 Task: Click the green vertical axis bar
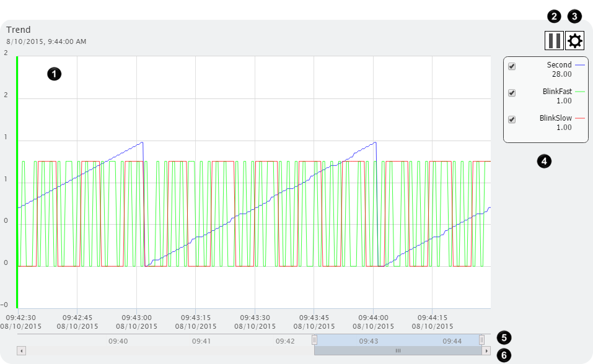click(17, 180)
